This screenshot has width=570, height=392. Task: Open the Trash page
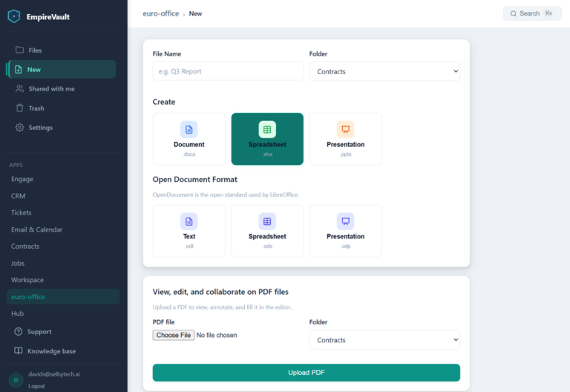(62, 108)
